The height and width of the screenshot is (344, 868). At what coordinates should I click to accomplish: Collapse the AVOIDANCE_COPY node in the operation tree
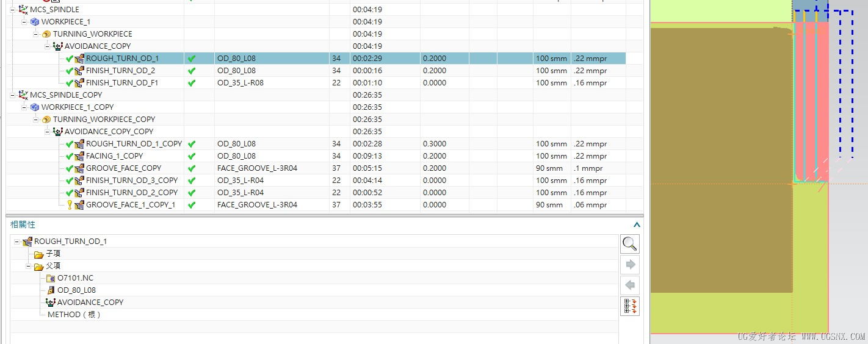coord(48,46)
